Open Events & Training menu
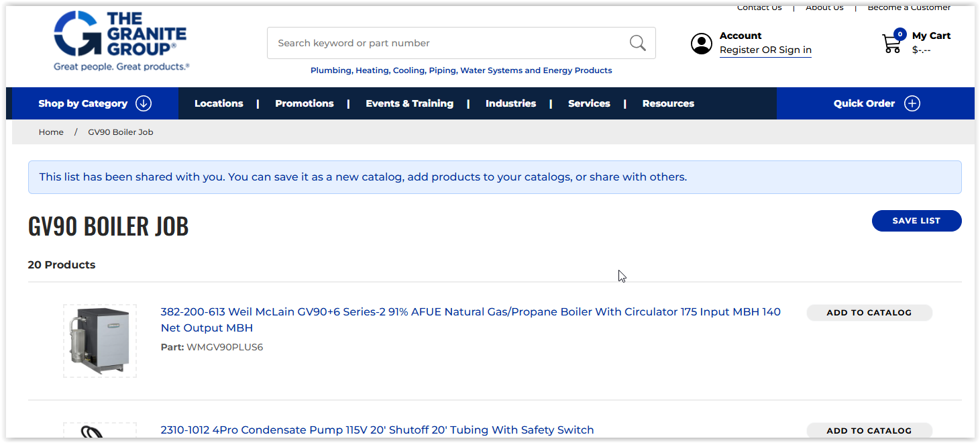Viewport: 980px width, 443px height. point(410,103)
